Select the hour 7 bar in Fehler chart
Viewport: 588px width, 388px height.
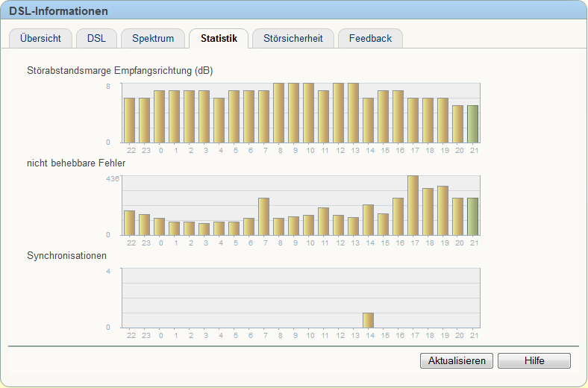[x=263, y=216]
